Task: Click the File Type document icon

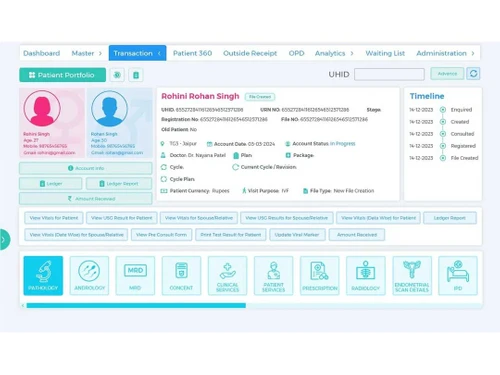Action: point(305,191)
